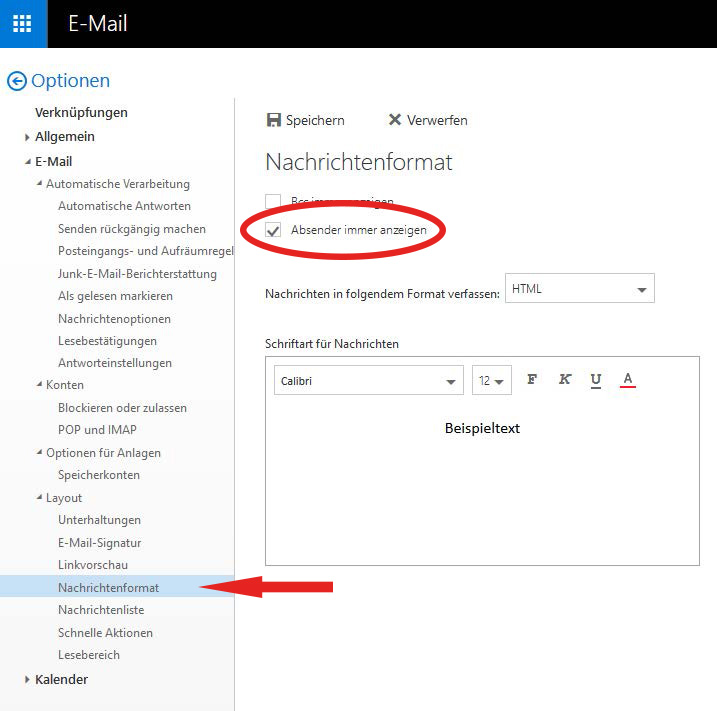Open the message format HTML dropdown

[x=580, y=289]
